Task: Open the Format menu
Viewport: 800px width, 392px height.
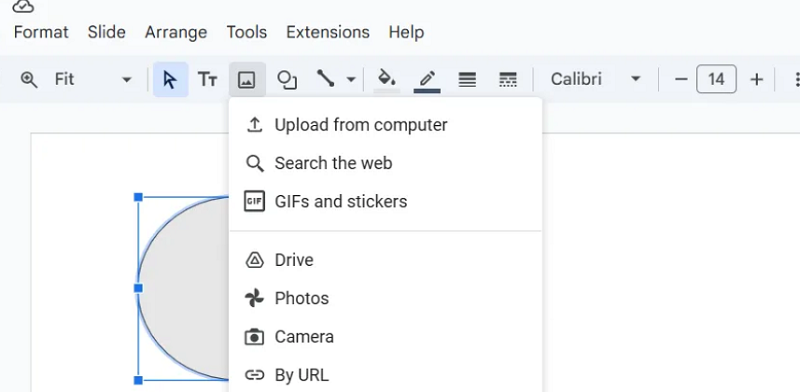Action: 41,32
